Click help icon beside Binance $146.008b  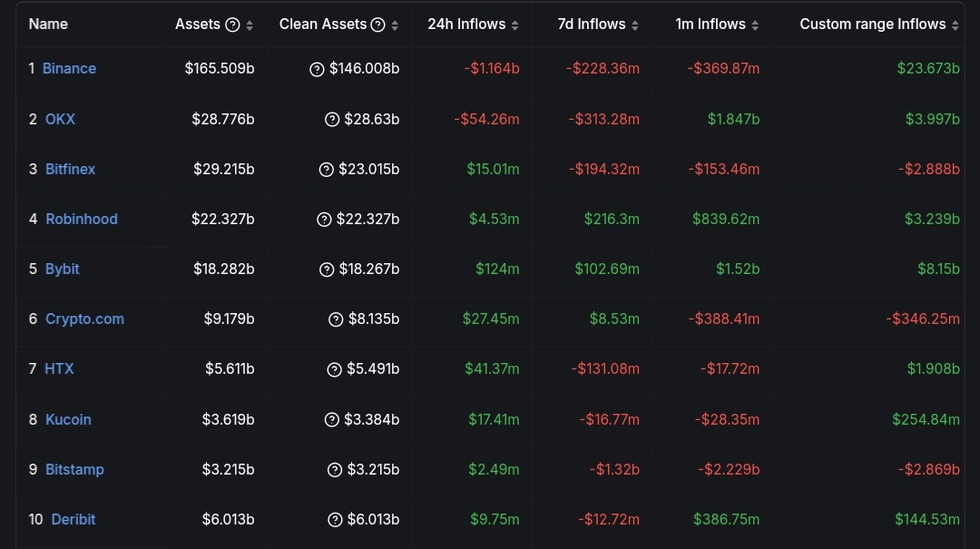(x=317, y=69)
